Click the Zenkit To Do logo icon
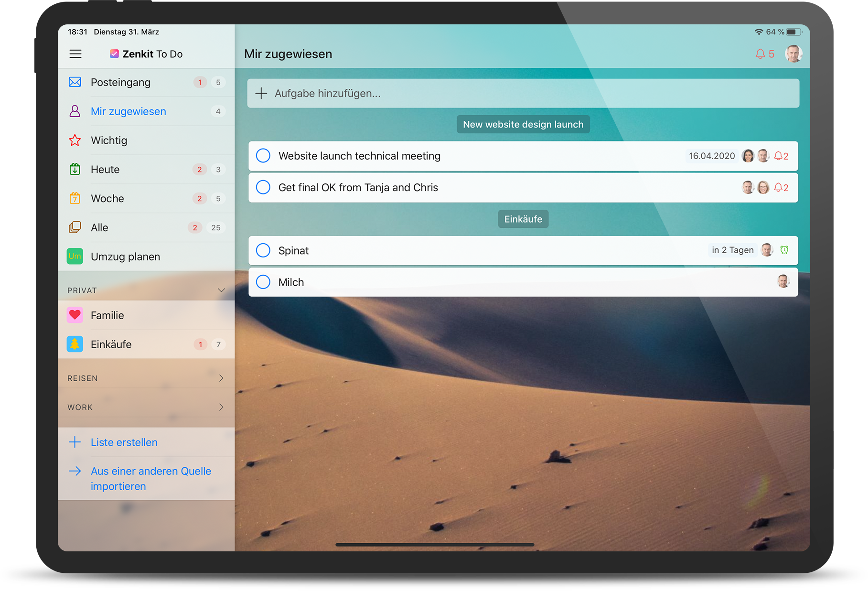The height and width of the screenshot is (591, 868). pos(114,54)
